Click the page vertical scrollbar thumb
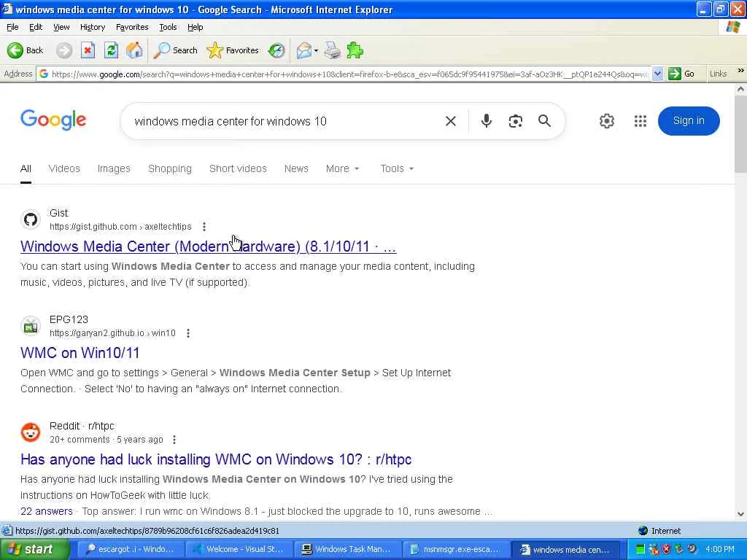The height and width of the screenshot is (560, 747). pyautogui.click(x=740, y=135)
